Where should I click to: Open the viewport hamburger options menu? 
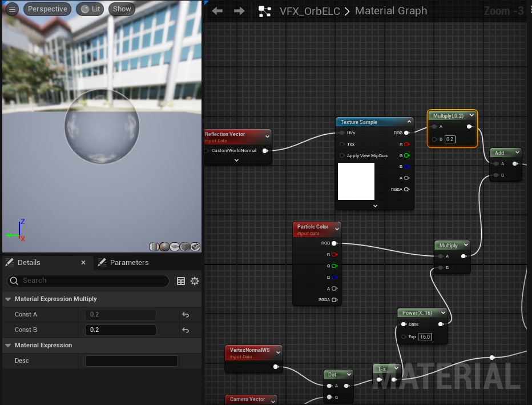tap(12, 9)
